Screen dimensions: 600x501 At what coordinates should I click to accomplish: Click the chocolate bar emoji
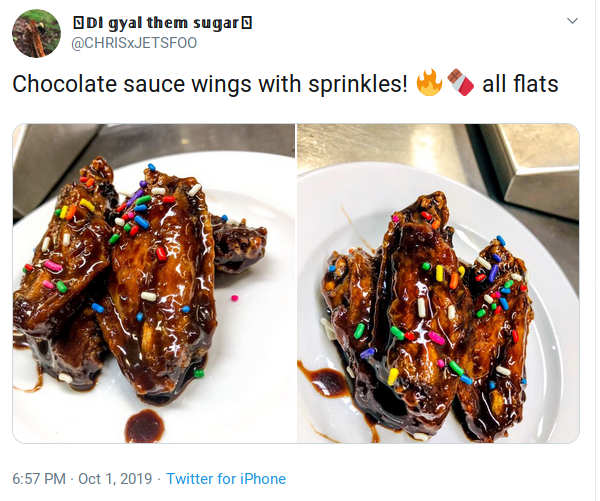pos(458,84)
